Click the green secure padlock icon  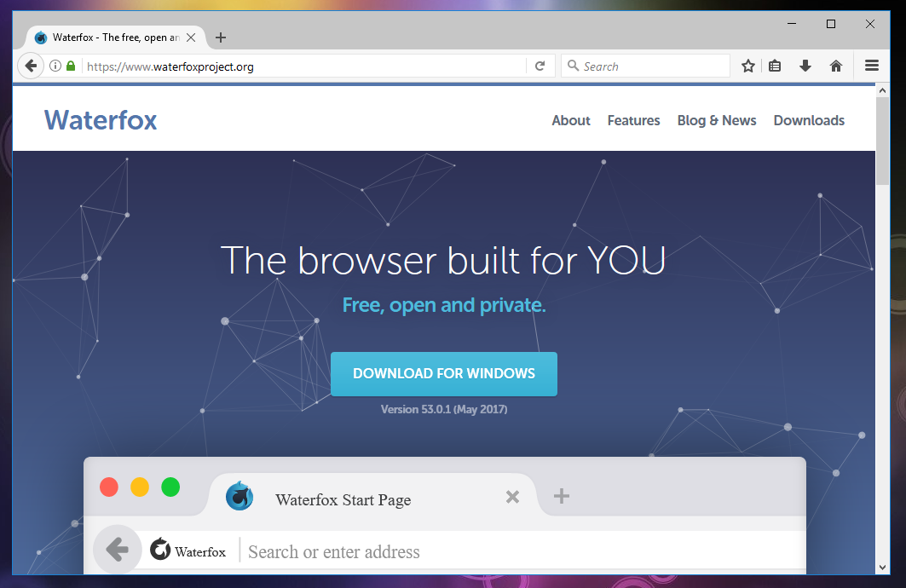pyautogui.click(x=71, y=66)
